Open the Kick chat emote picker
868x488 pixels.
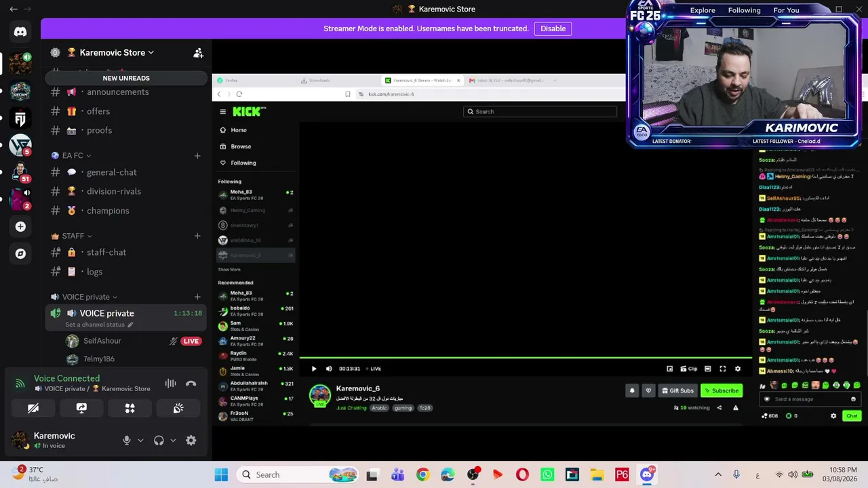853,399
